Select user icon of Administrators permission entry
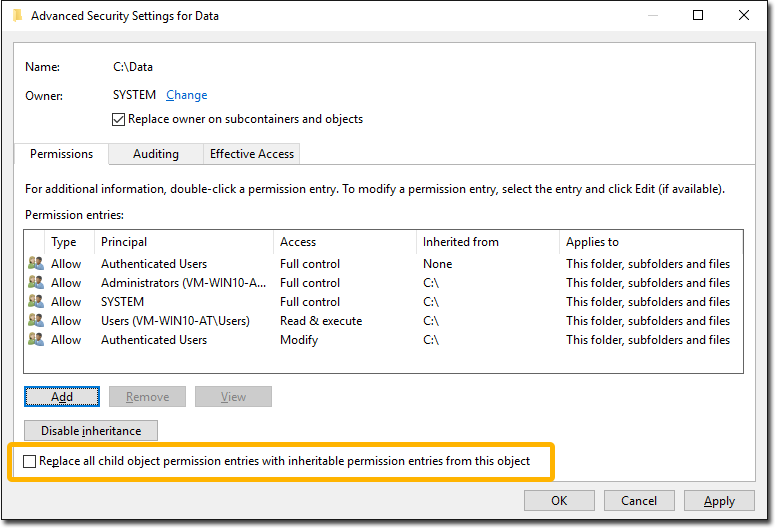Viewport: 775px width, 528px height. tap(36, 282)
